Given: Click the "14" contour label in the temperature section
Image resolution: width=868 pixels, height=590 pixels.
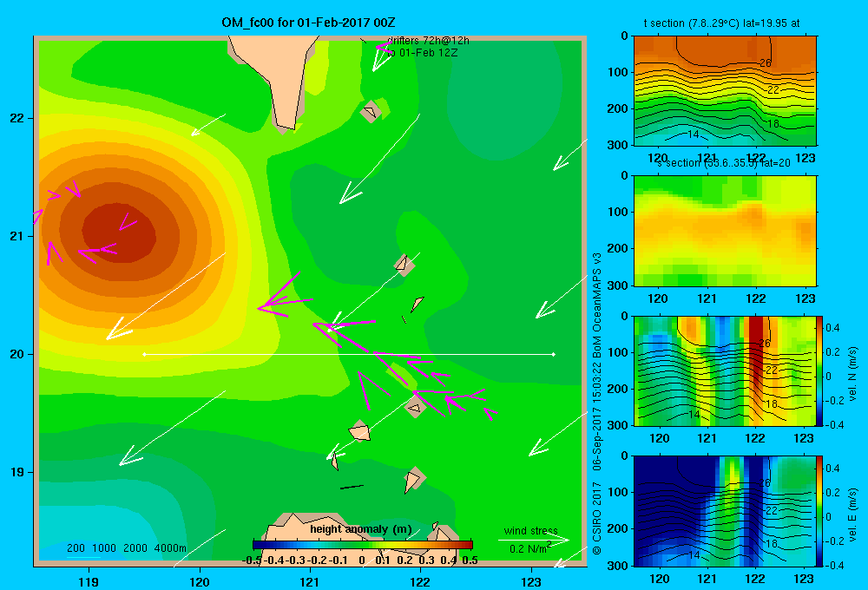Looking at the screenshot, I should (x=694, y=134).
